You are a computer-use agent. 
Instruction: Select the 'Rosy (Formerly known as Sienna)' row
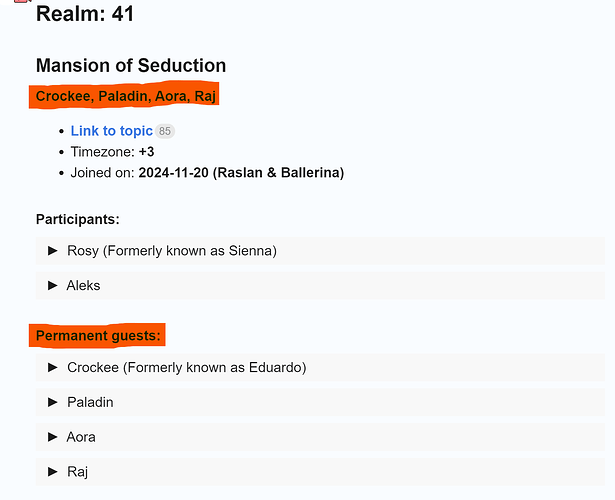tap(320, 251)
